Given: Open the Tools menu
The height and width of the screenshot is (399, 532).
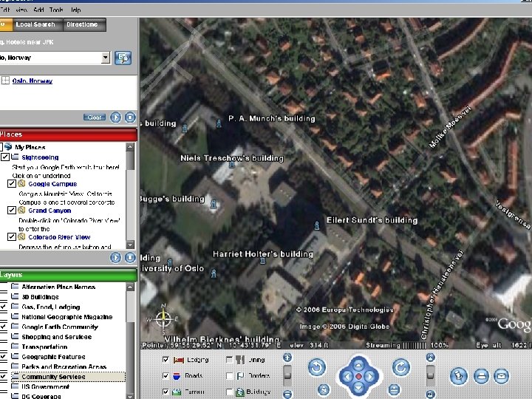Looking at the screenshot, I should (56, 10).
